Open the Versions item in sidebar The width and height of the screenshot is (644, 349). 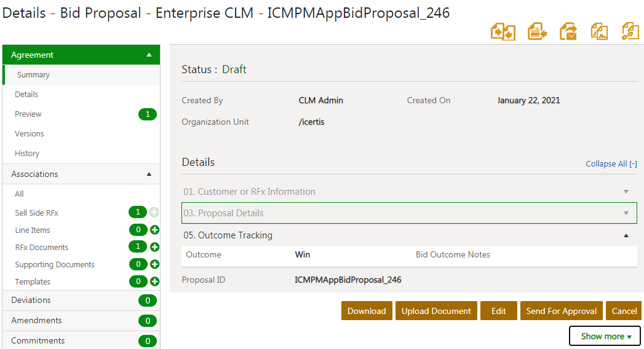point(30,133)
